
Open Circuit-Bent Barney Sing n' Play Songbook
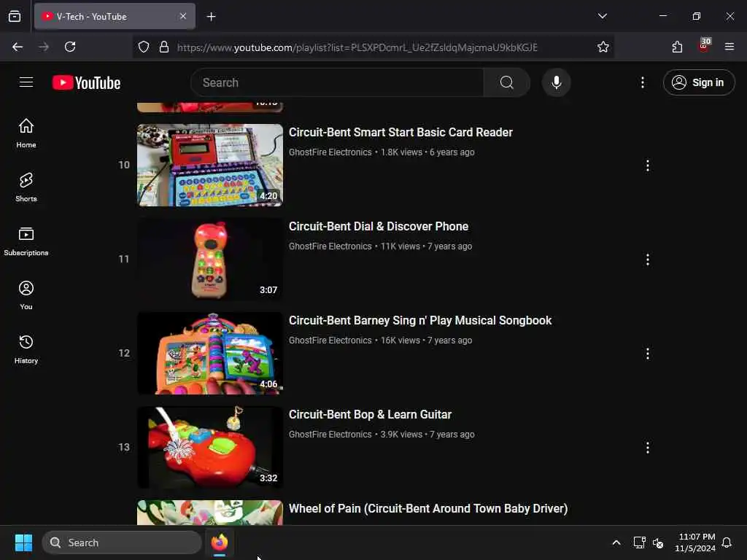pyautogui.click(x=420, y=321)
